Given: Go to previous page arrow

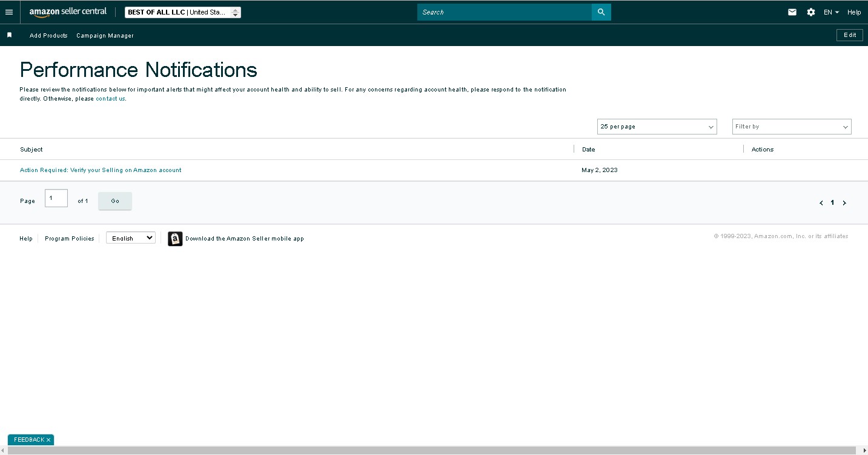Looking at the screenshot, I should coord(821,203).
